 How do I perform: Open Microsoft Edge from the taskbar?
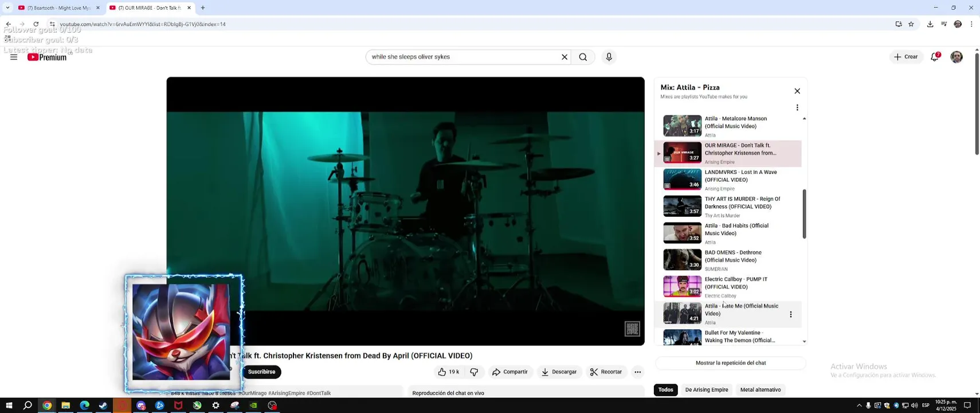pyautogui.click(x=84, y=406)
